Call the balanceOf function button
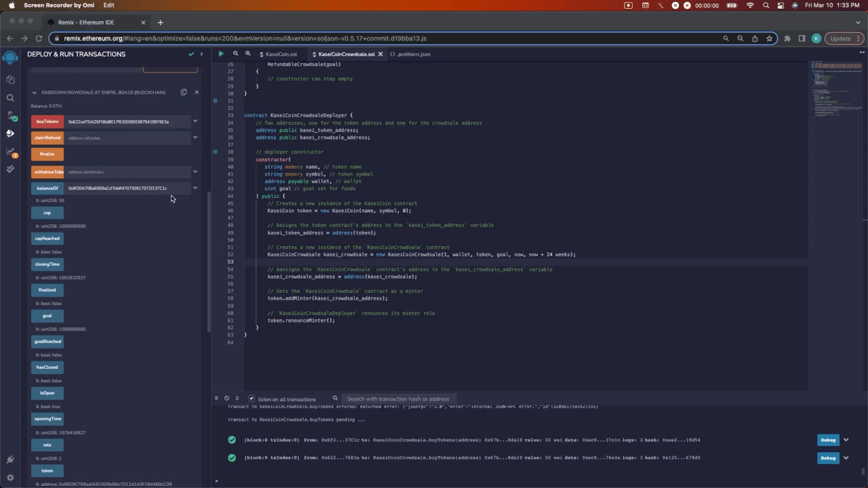This screenshot has height=488, width=868. pos(47,188)
